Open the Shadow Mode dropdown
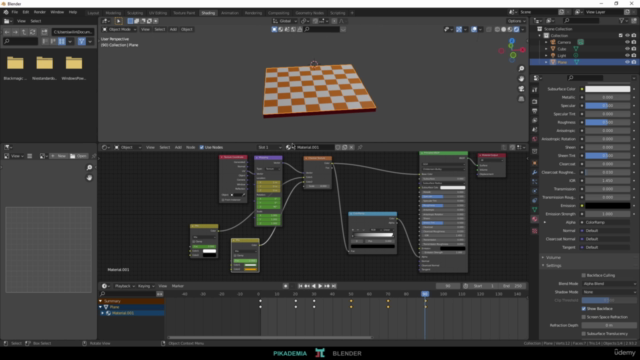The image size is (640, 360). click(x=609, y=292)
